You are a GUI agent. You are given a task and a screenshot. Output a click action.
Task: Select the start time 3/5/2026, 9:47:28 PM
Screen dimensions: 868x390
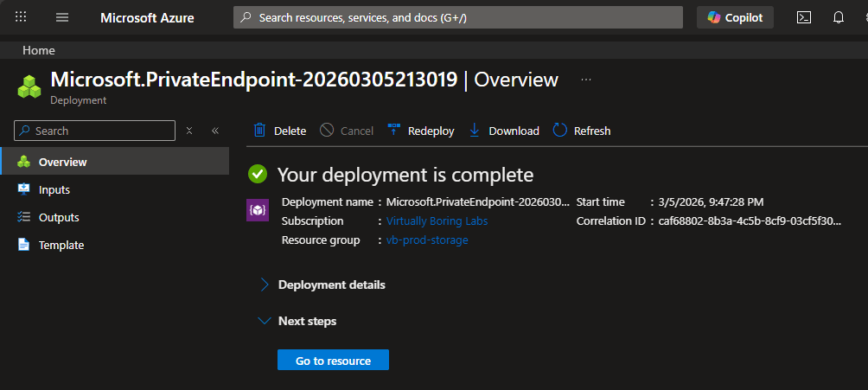[711, 202]
